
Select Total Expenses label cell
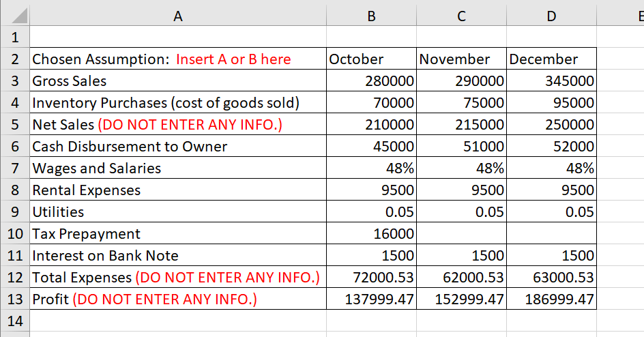point(178,277)
